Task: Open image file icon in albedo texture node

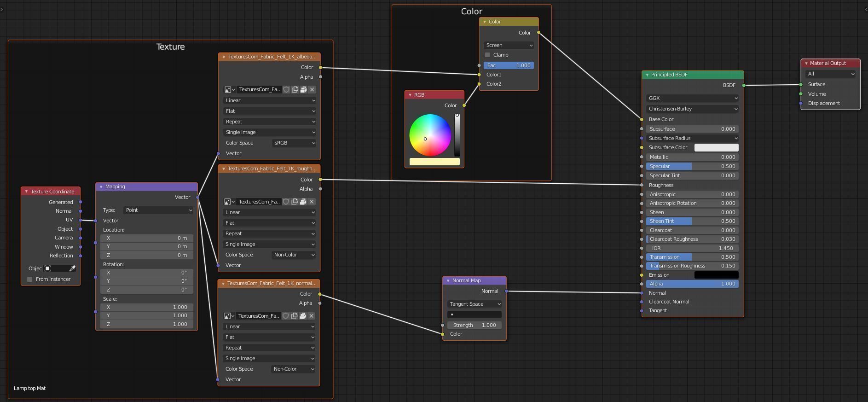Action: tap(303, 89)
